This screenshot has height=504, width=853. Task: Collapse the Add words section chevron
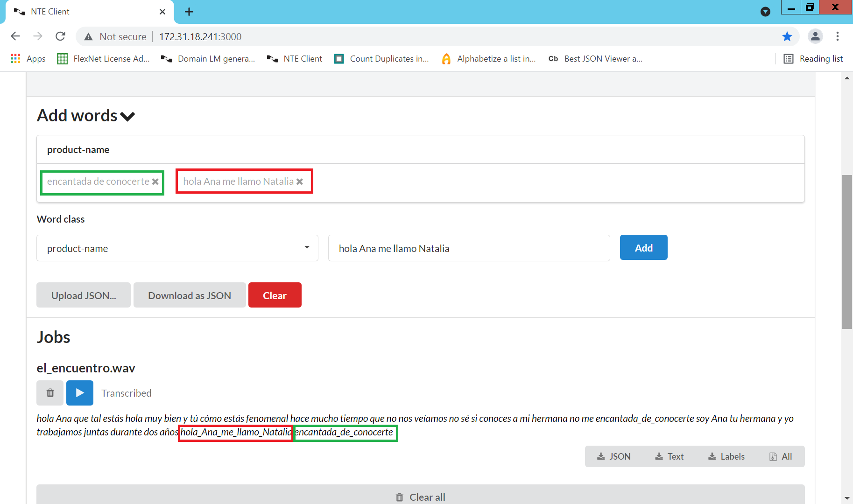coord(127,116)
